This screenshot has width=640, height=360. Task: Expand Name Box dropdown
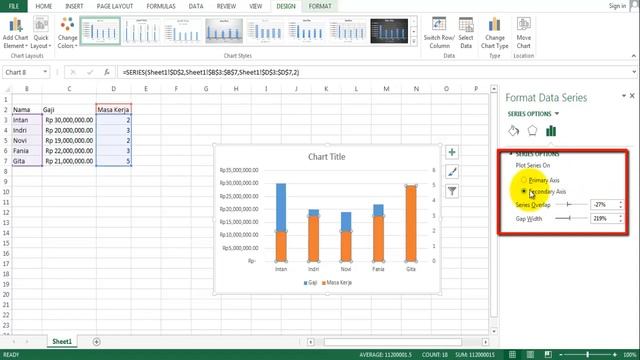click(45, 72)
